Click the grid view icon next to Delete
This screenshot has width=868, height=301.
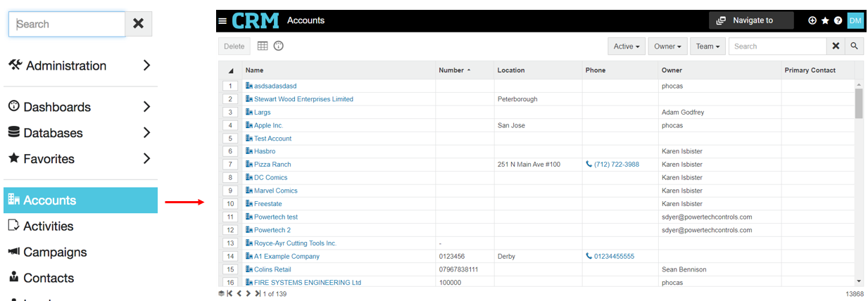click(263, 46)
